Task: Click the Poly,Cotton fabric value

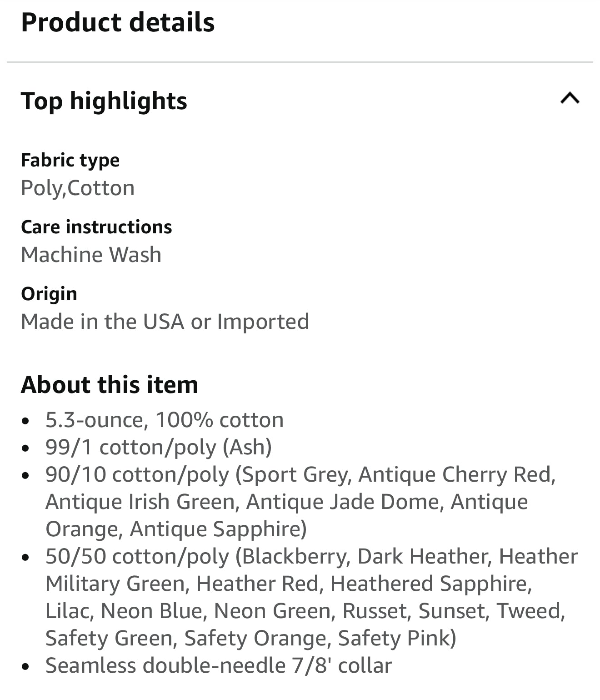Action: pyautogui.click(x=78, y=188)
